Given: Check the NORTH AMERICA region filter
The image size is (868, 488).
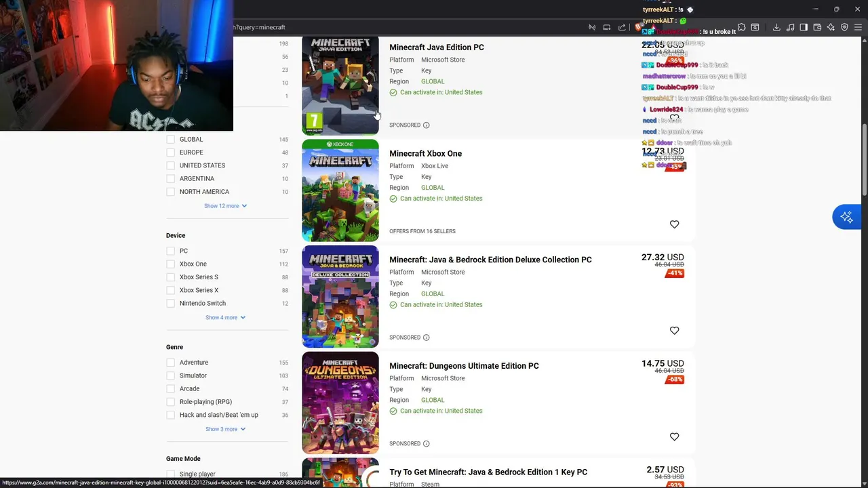Looking at the screenshot, I should pos(171,192).
